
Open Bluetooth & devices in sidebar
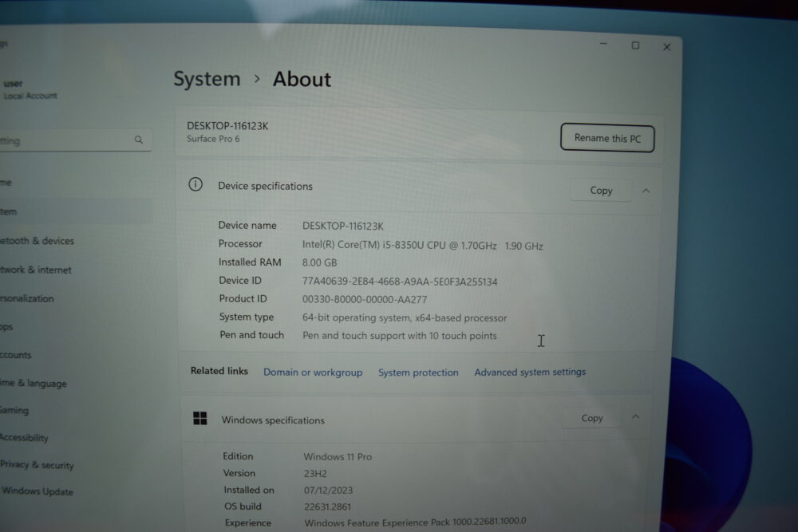pyautogui.click(x=37, y=241)
